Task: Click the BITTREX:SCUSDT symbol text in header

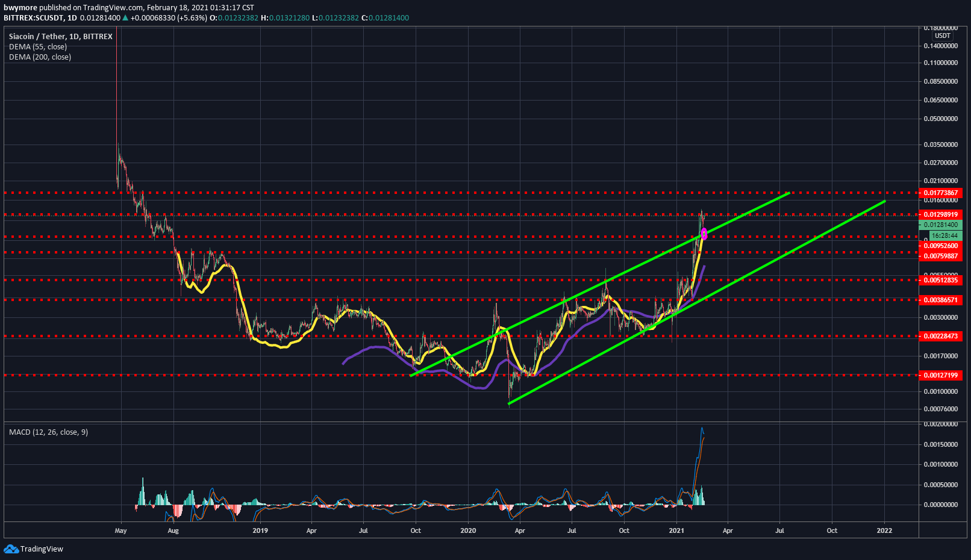Action: pyautogui.click(x=33, y=18)
